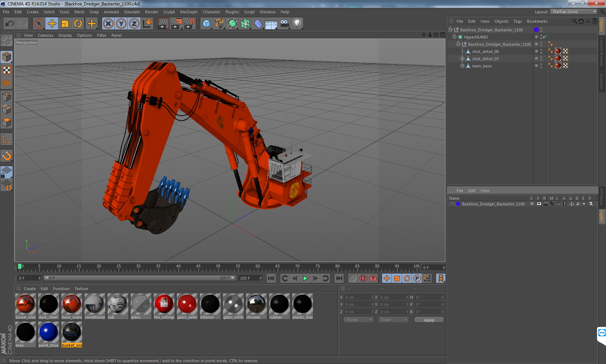Select the boom_orange material
The height and width of the screenshot is (364, 606).
pyautogui.click(x=26, y=306)
